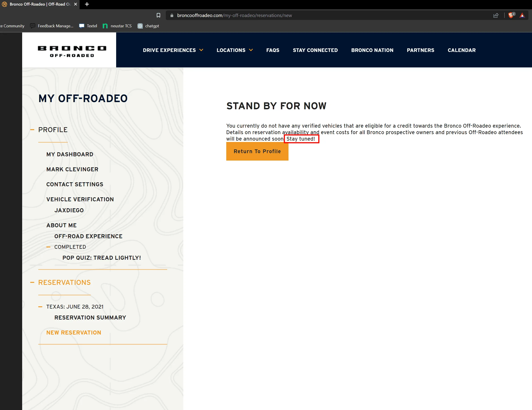Open the share icon in the address bar

pyautogui.click(x=496, y=15)
